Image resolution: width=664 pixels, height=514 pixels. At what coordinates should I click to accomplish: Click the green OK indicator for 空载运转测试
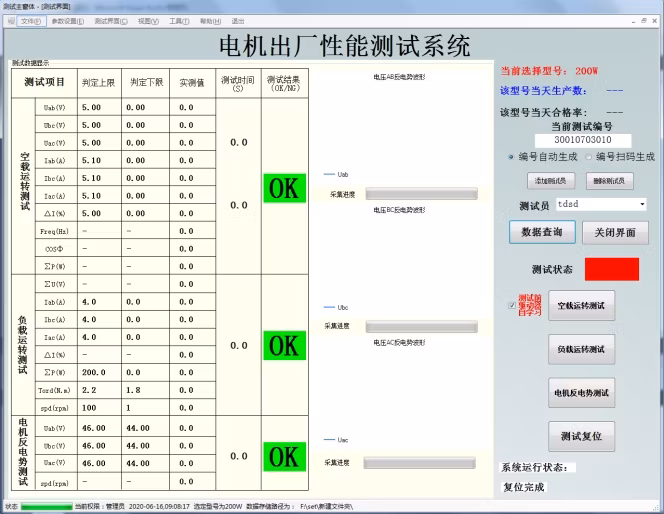click(284, 188)
